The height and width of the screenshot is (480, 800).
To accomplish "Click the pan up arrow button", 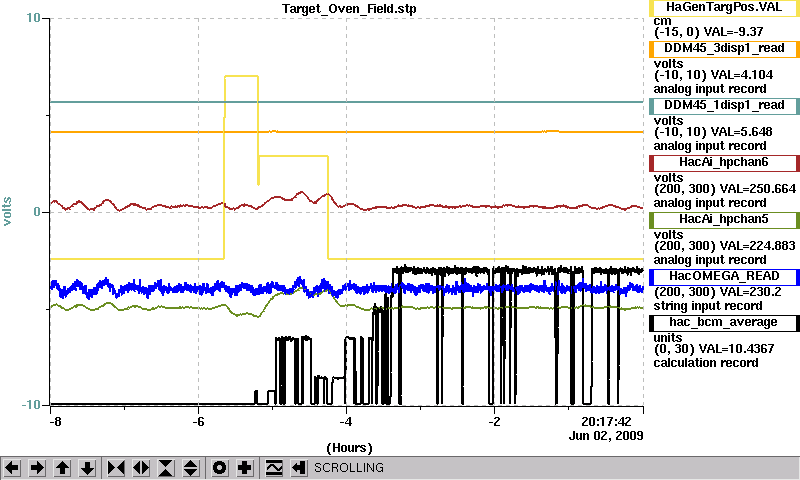I will 63,468.
